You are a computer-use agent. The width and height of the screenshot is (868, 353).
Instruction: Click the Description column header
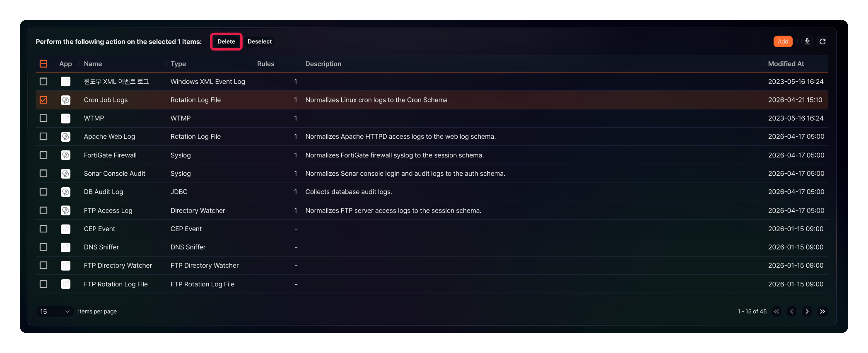[323, 64]
